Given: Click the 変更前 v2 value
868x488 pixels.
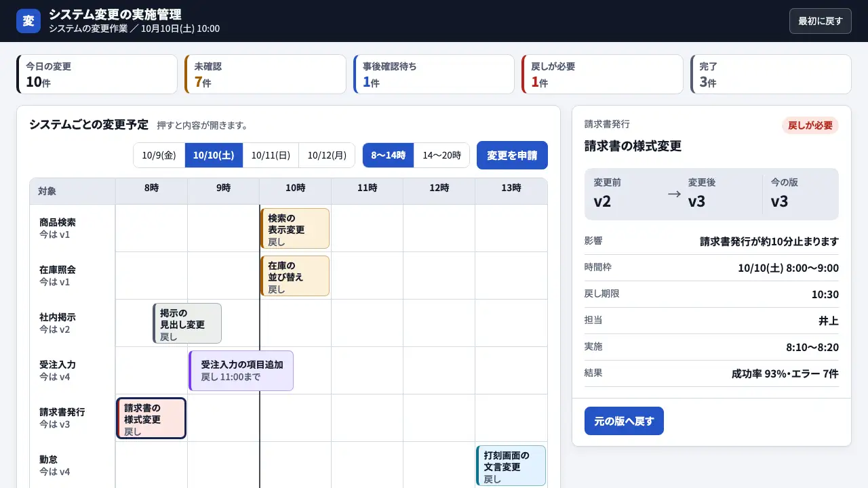Looking at the screenshot, I should [602, 201].
